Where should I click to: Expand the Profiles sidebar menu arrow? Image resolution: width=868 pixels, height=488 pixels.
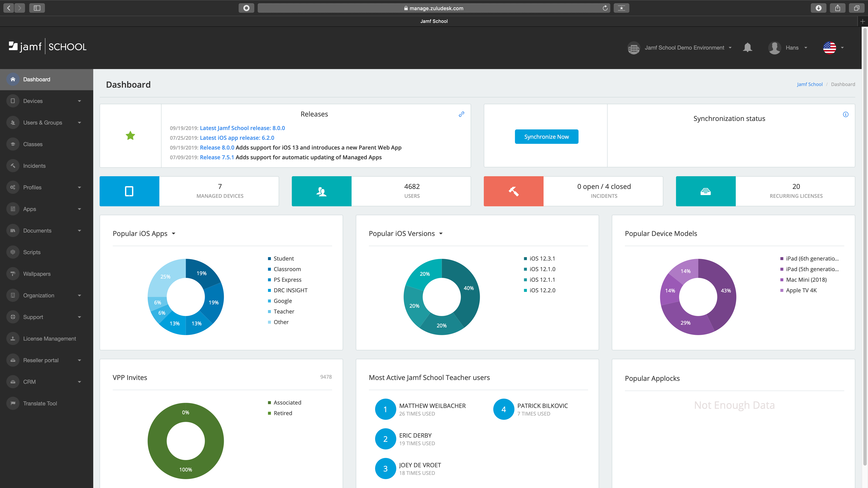point(79,187)
